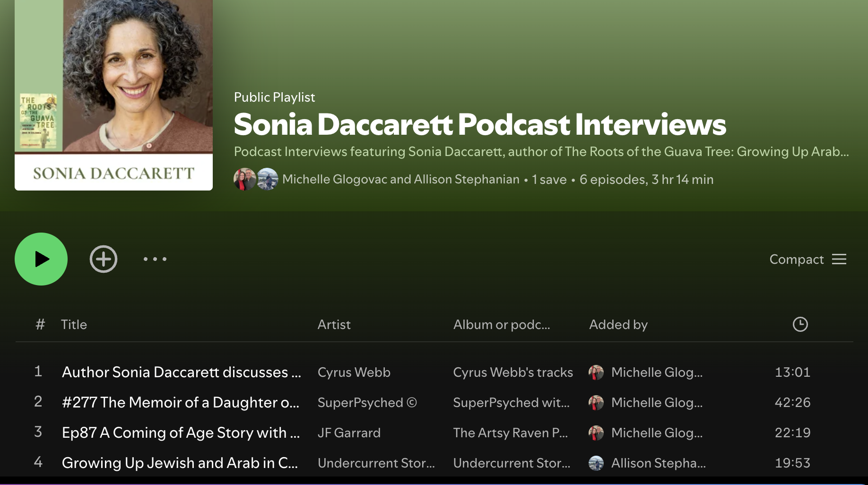Open Michelle Glog... name in JF Garrard row
868x485 pixels.
click(657, 433)
